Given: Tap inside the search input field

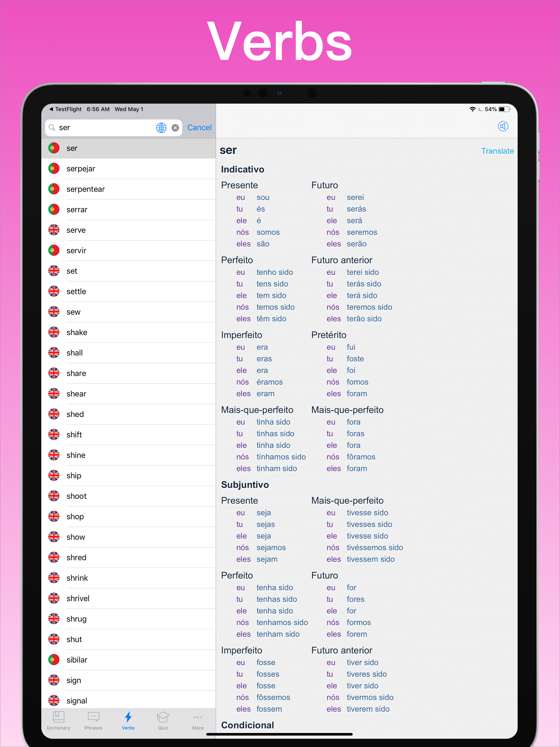Looking at the screenshot, I should pyautogui.click(x=101, y=128).
